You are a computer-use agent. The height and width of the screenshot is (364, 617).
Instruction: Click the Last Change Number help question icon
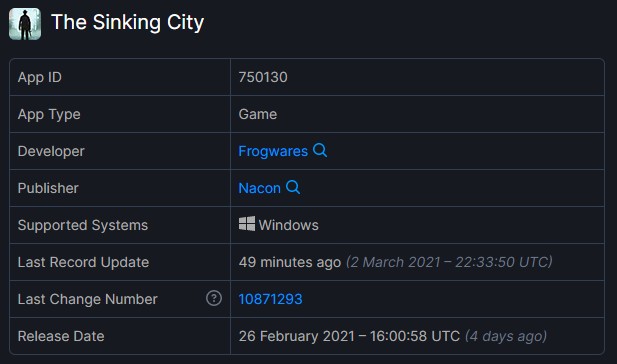point(214,298)
